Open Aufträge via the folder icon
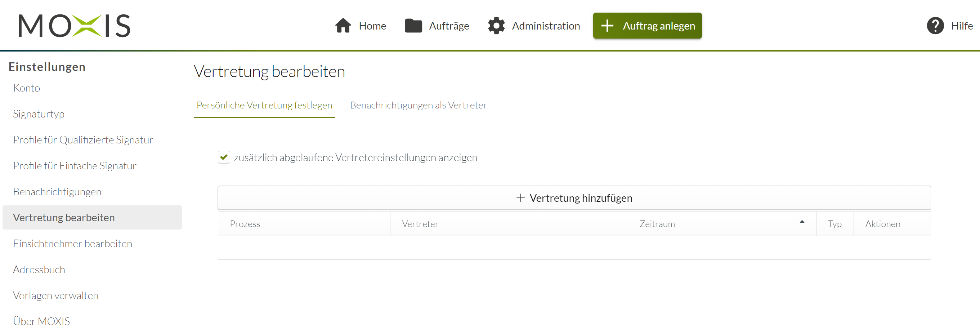 [413, 26]
